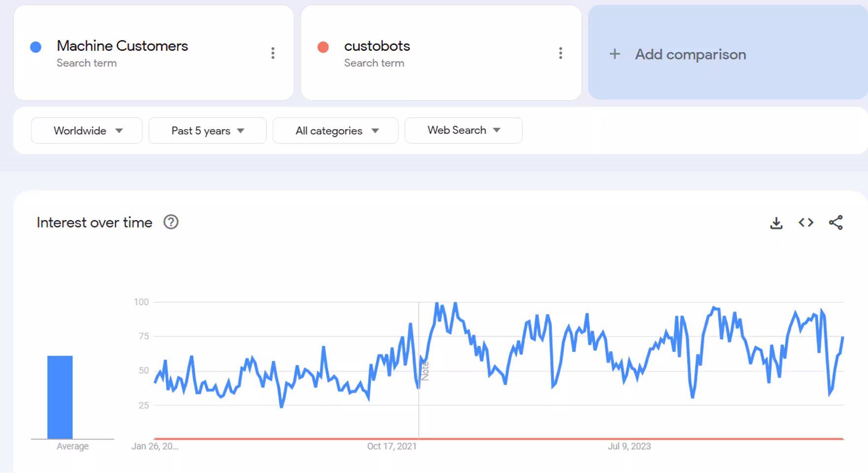Screen dimensions: 868x473
Task: Open help for Interest over time
Action: [x=171, y=222]
